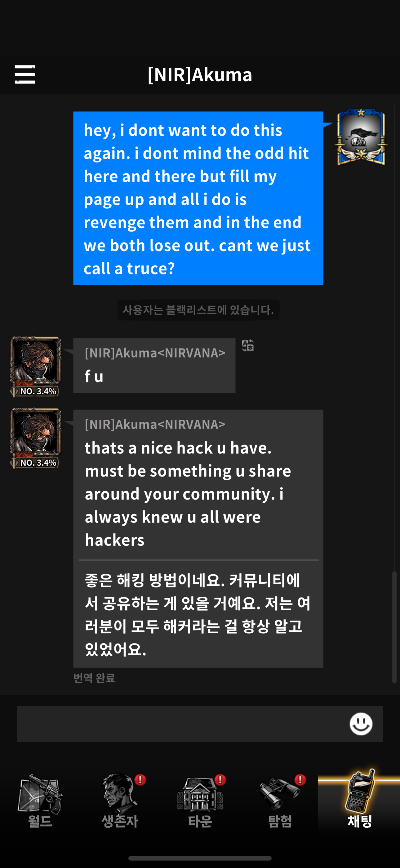The height and width of the screenshot is (868, 400).
Task: Tap the translate icon beside 'f u' message
Action: click(x=247, y=346)
